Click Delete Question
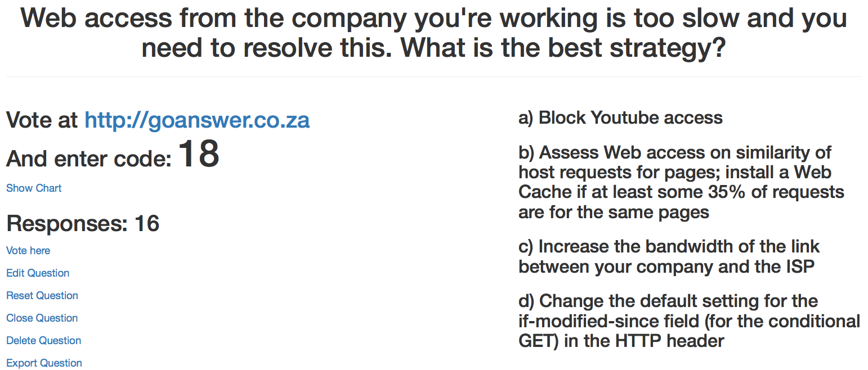Image resolution: width=868 pixels, height=370 pixels. point(44,340)
